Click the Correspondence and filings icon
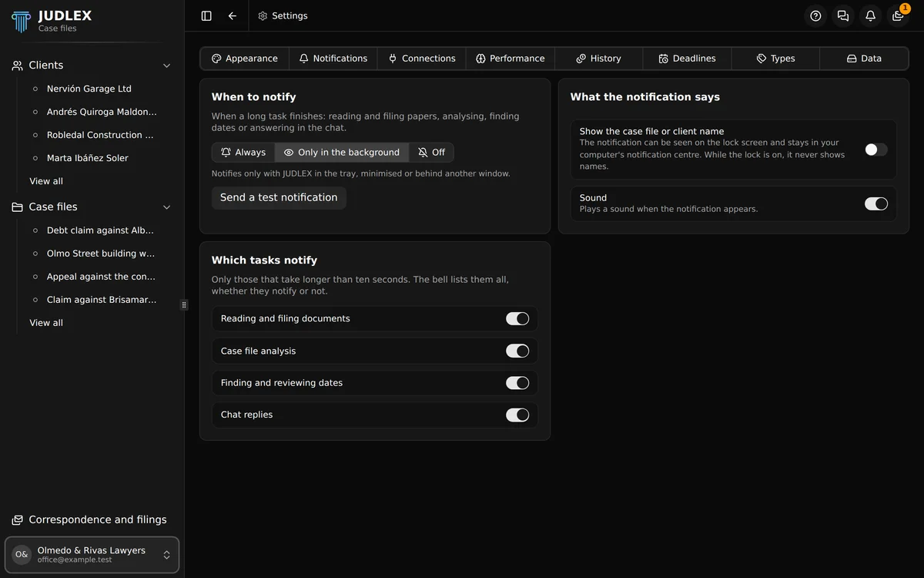This screenshot has width=924, height=578. pyautogui.click(x=17, y=520)
